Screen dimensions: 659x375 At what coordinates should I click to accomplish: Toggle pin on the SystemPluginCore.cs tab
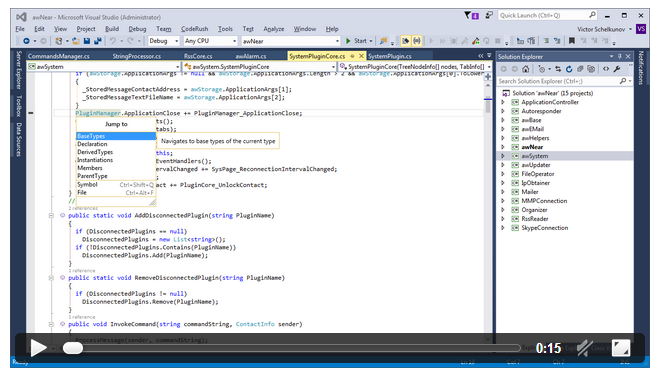(352, 56)
